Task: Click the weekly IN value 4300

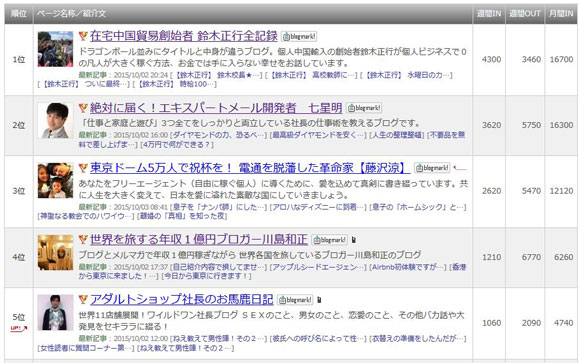Action: tap(491, 60)
